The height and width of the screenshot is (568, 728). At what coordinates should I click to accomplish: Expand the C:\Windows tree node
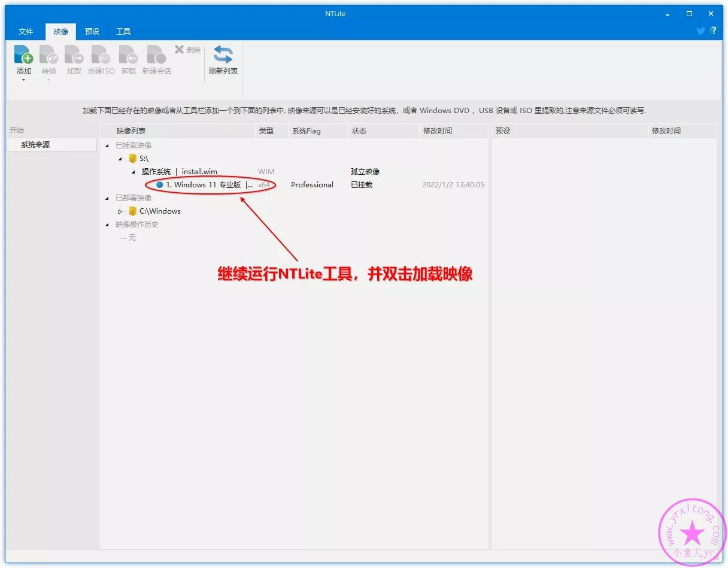click(120, 211)
